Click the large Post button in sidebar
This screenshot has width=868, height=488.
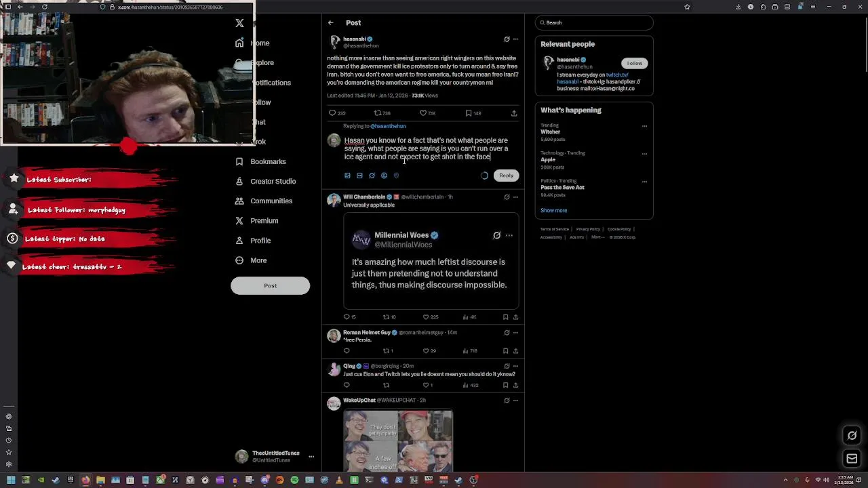point(270,285)
